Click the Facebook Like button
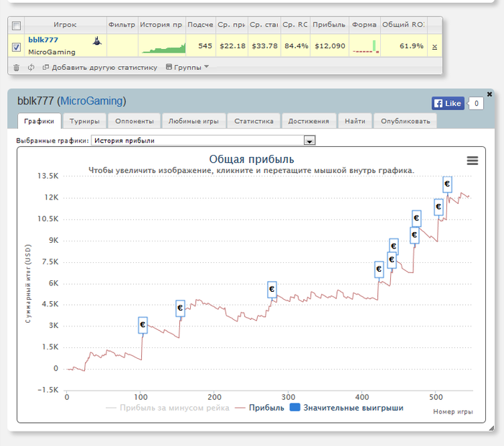Screen dimensions: 504x446 tap(448, 103)
